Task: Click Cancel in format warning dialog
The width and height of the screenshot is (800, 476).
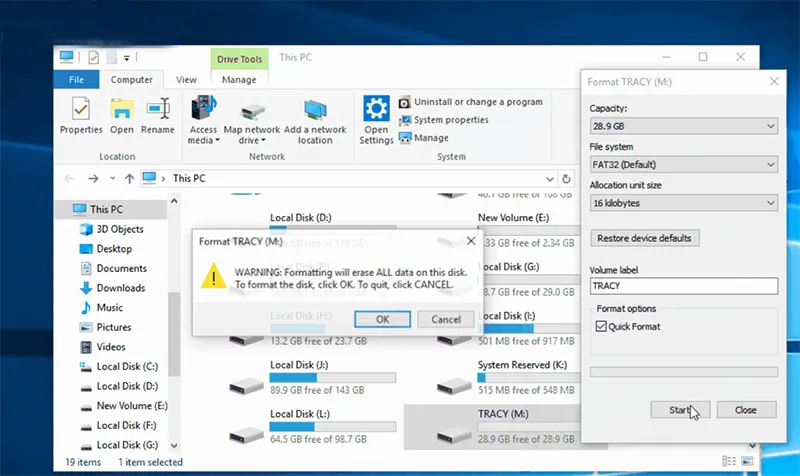Action: tap(445, 319)
